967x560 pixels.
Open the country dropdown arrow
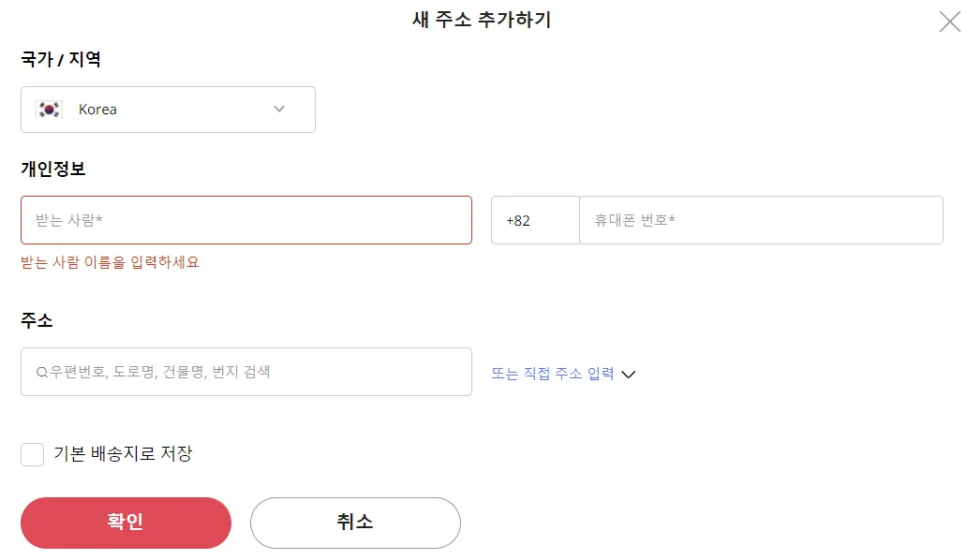point(278,109)
